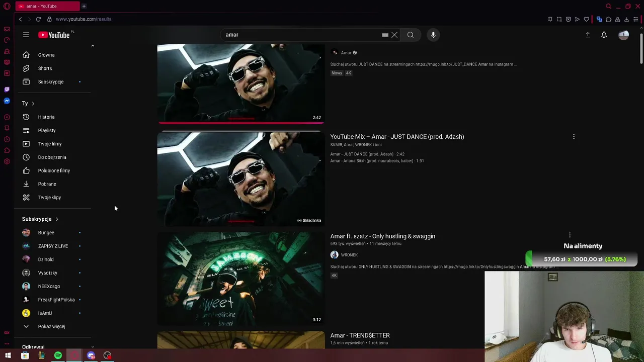
Task: Submit search with magnifier button
Action: [x=411, y=35]
